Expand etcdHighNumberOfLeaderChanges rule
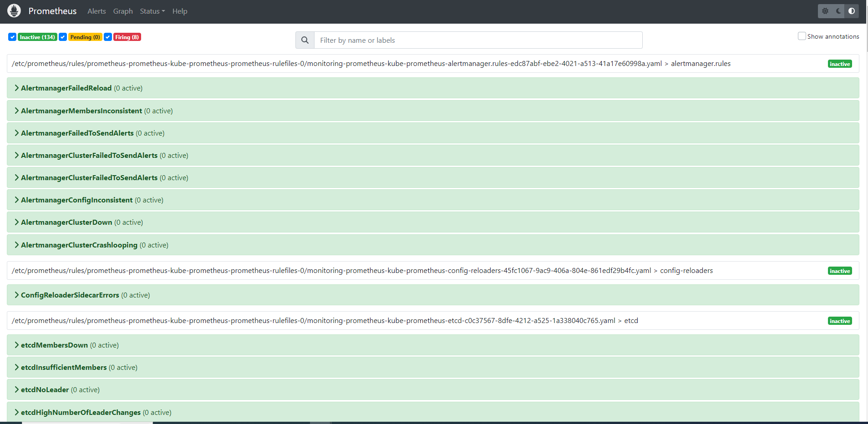 click(433, 412)
